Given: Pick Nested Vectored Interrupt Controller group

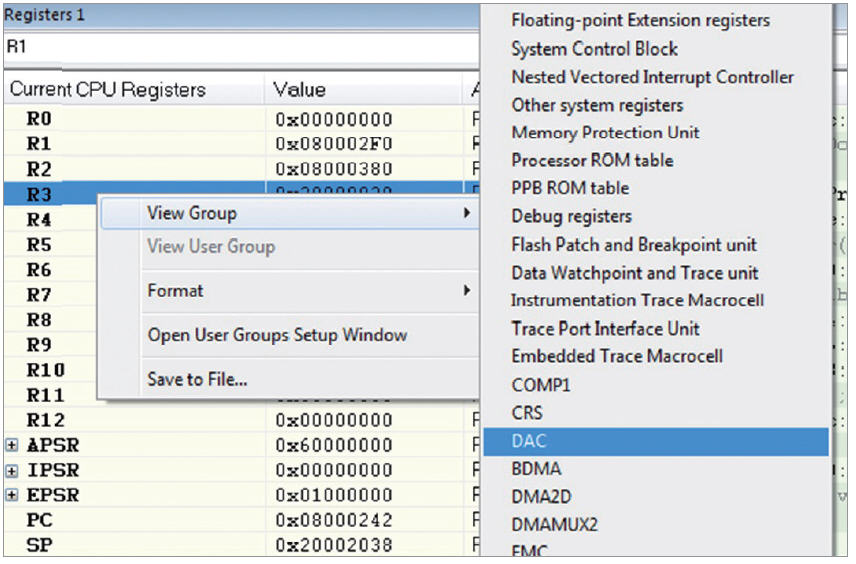Looking at the screenshot, I should point(652,77).
